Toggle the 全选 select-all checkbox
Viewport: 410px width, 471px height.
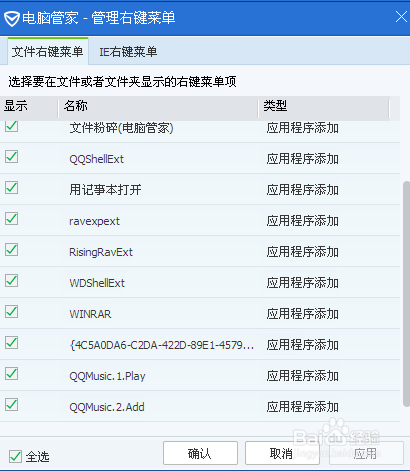point(15,456)
